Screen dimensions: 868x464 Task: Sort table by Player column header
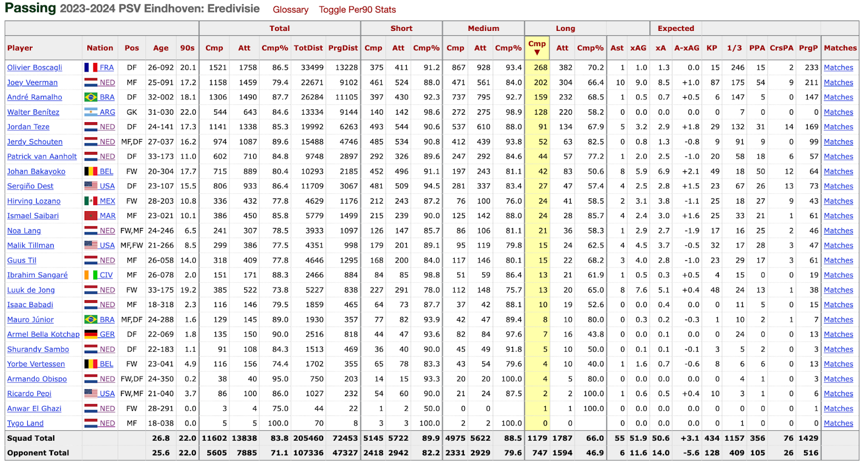[x=20, y=48]
